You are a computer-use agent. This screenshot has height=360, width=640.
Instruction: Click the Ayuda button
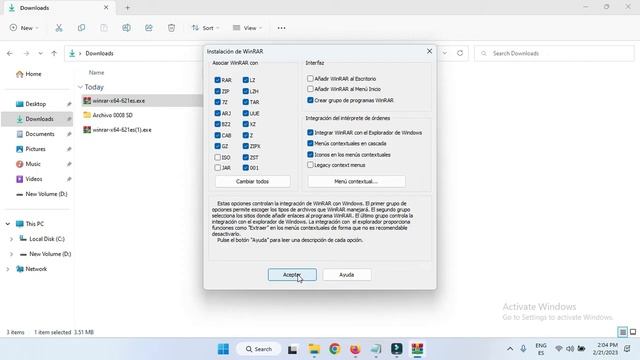[347, 275]
